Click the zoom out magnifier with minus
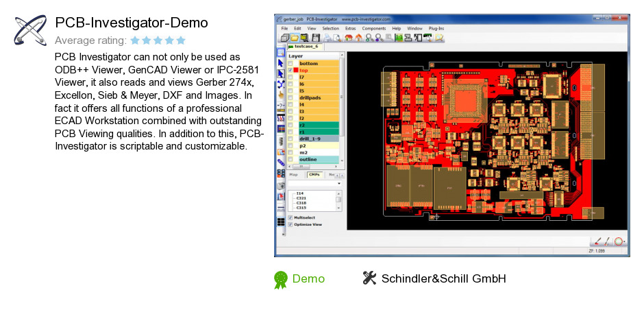The image size is (644, 310). pos(379,38)
